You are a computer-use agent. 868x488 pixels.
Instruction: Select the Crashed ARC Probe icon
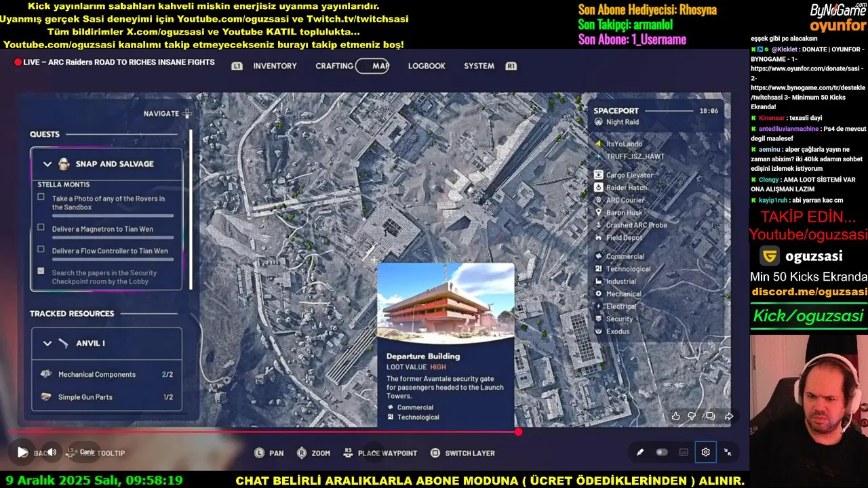599,225
